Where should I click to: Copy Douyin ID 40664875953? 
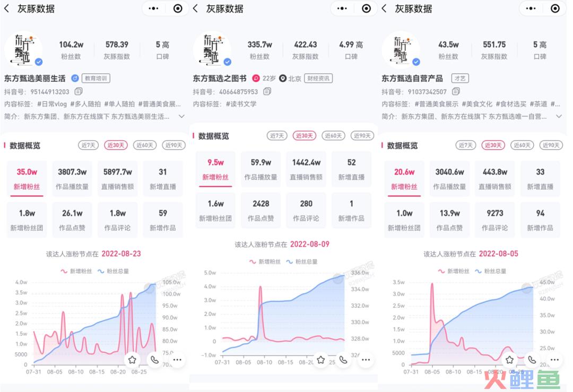click(267, 91)
